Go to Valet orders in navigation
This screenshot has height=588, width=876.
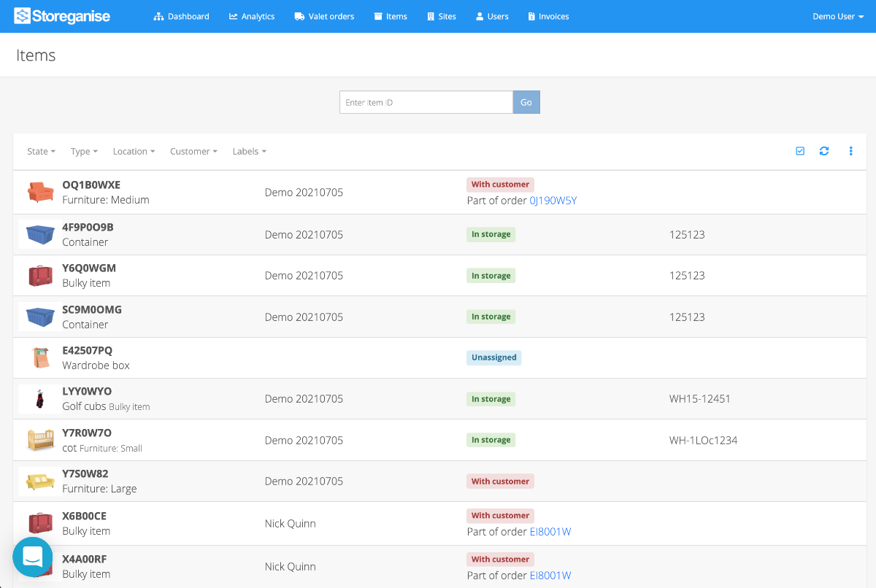[324, 16]
